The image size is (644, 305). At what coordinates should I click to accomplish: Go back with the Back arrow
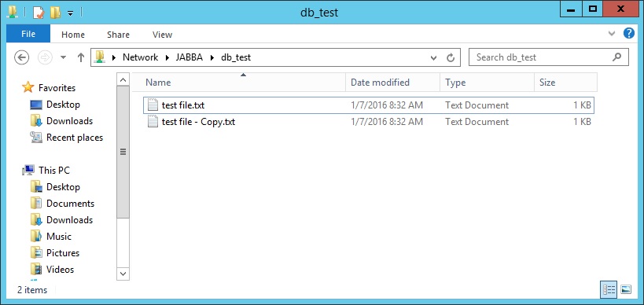21,57
